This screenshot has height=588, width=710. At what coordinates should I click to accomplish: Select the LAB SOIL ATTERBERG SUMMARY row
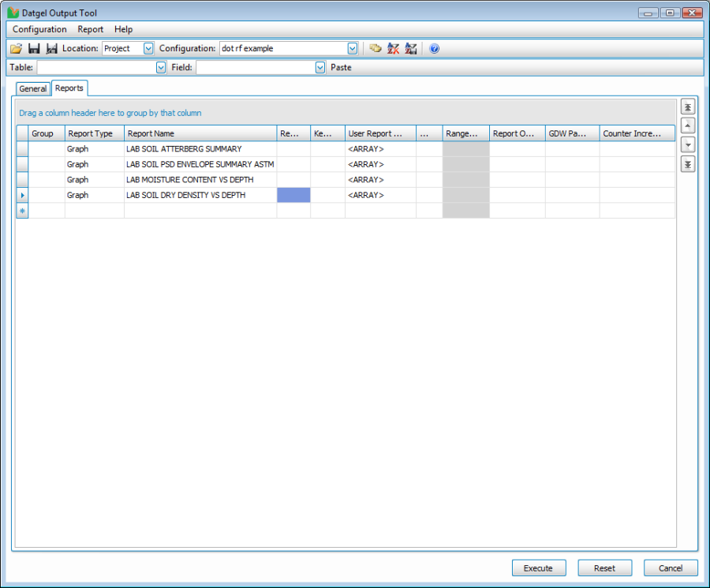pyautogui.click(x=183, y=149)
